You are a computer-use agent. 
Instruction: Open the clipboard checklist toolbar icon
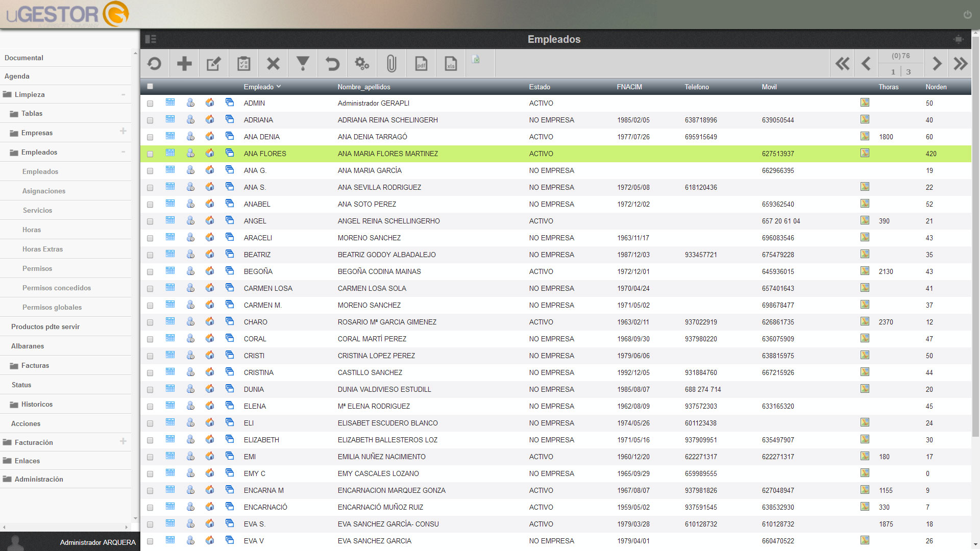point(243,64)
